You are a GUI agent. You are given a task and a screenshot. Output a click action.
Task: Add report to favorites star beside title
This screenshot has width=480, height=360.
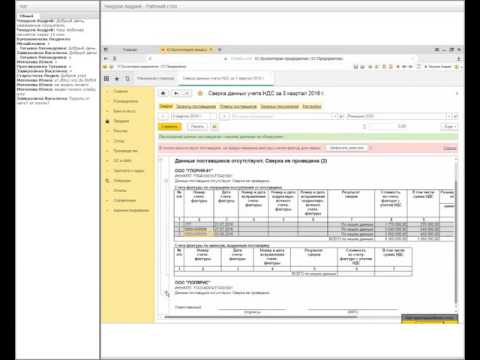(200, 93)
